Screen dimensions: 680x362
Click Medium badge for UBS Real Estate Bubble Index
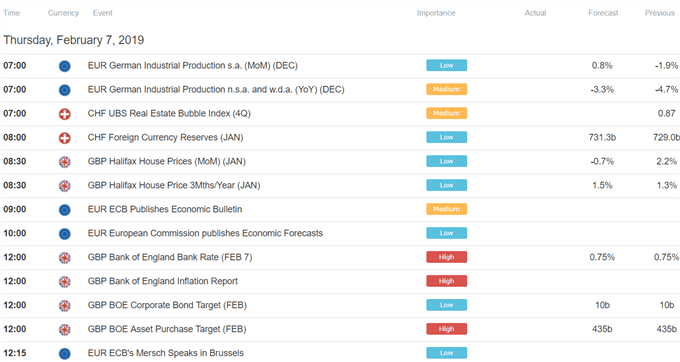coord(447,113)
